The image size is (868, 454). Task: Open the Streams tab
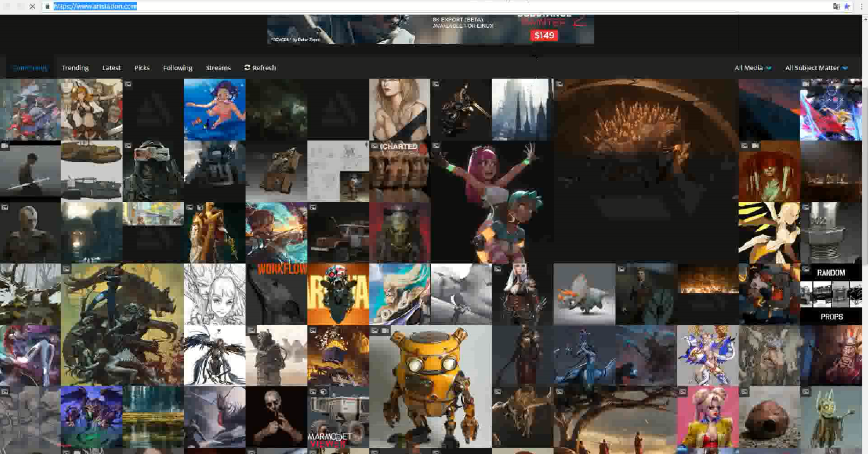218,68
